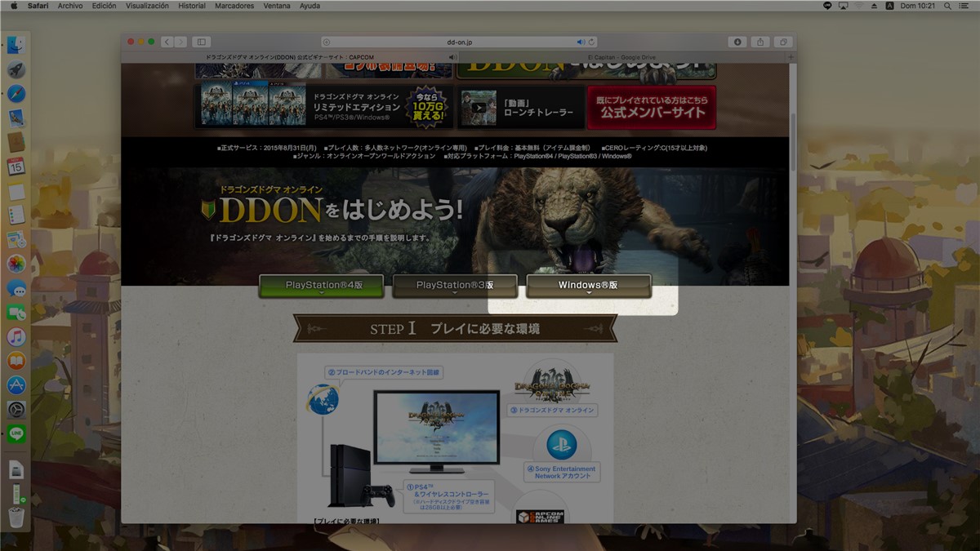
Task: Open Marcadores menu
Action: coord(234,6)
